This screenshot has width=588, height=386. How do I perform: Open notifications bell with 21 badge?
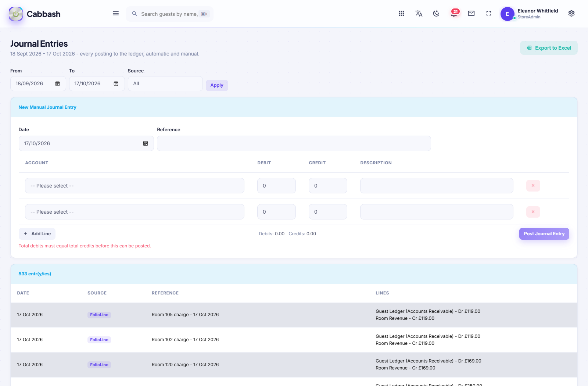(454, 14)
